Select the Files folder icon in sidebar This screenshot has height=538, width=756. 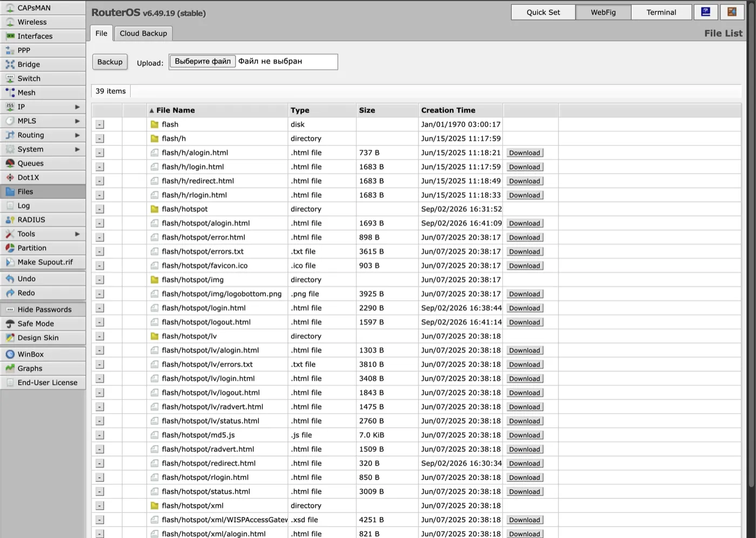(x=10, y=191)
